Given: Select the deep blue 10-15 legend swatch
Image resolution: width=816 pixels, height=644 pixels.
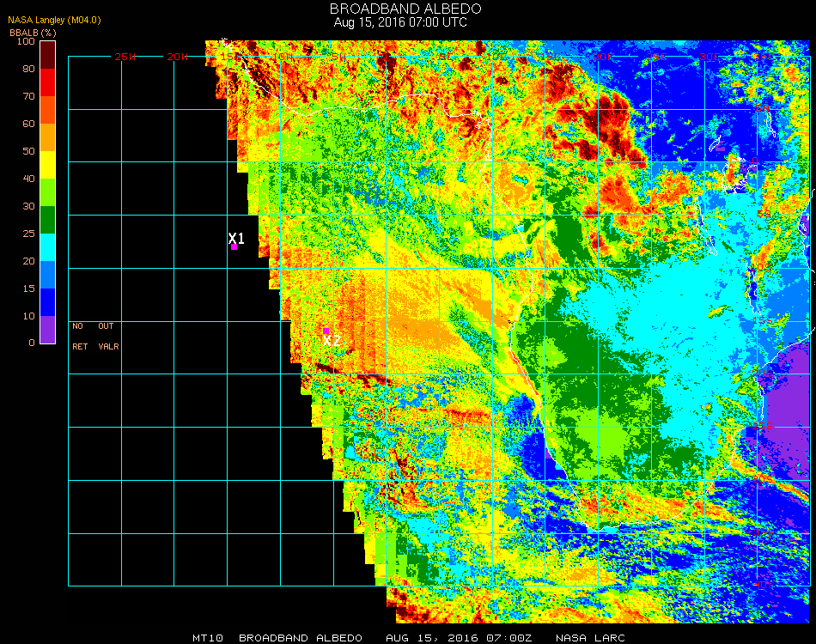Looking at the screenshot, I should click(x=47, y=302).
